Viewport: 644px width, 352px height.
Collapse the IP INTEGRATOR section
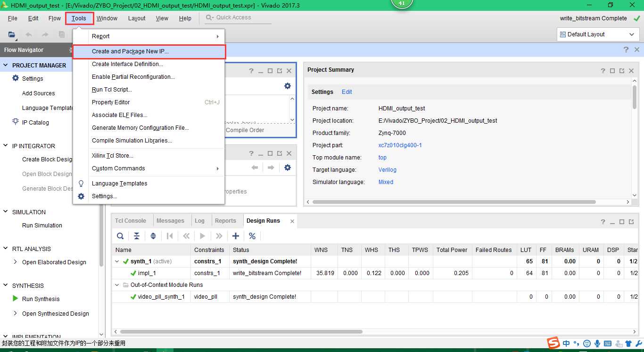point(6,146)
